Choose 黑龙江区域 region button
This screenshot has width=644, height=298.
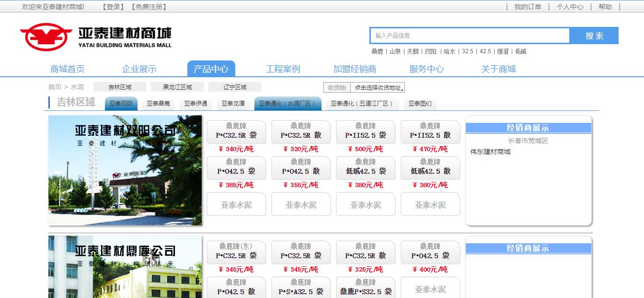coord(177,87)
